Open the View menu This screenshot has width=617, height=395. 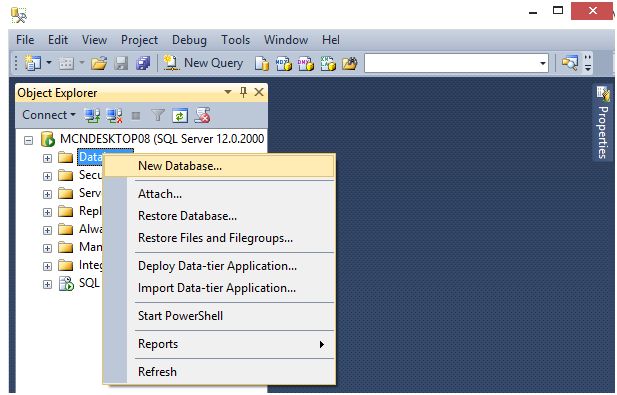tap(94, 40)
